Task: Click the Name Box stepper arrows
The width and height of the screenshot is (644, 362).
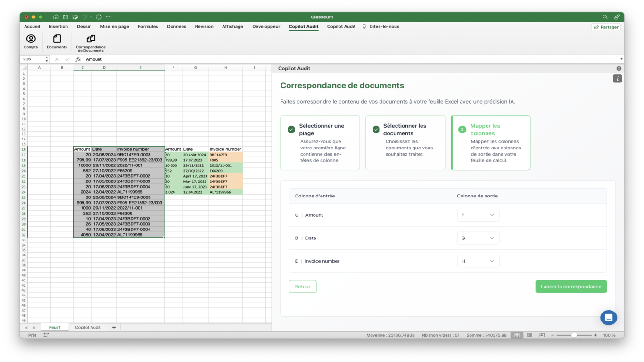Action: coord(46,59)
